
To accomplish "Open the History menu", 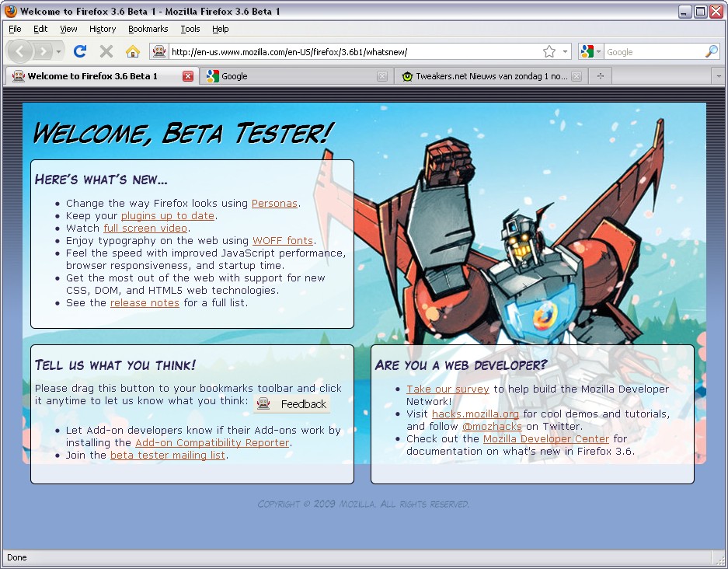I will pos(103,29).
